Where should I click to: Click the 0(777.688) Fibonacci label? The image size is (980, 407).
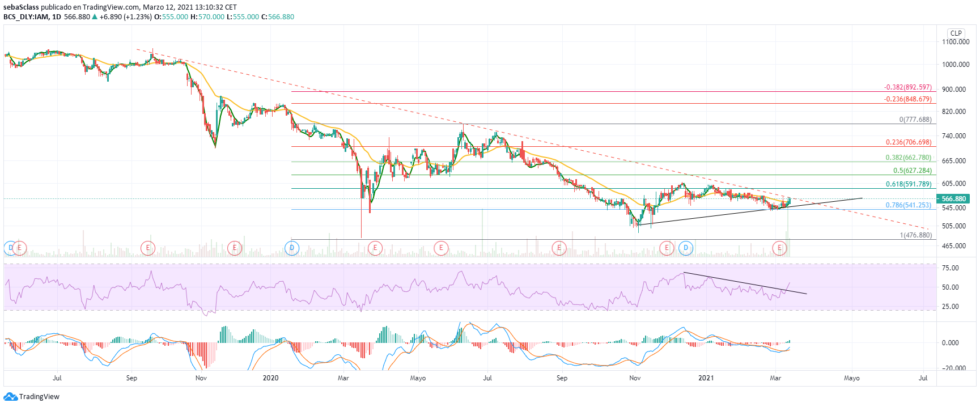pos(915,120)
